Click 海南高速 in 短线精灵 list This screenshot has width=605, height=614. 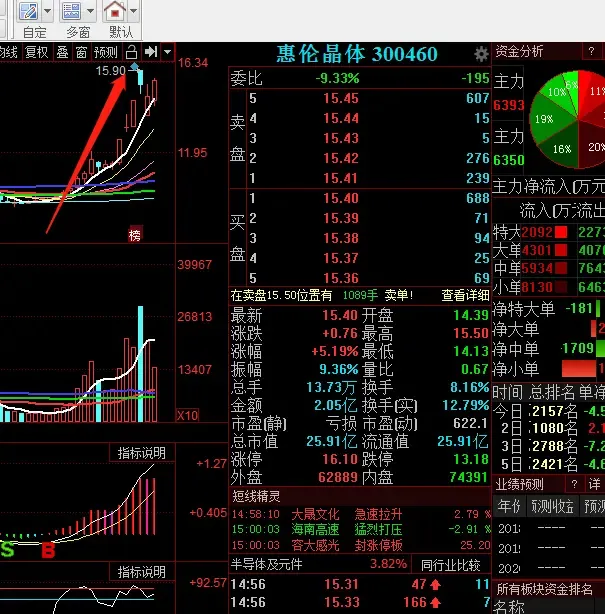tap(315, 529)
